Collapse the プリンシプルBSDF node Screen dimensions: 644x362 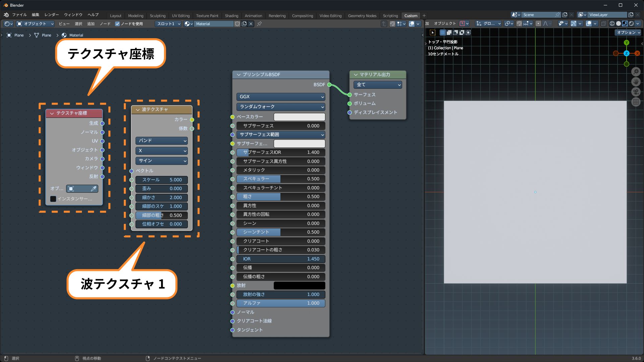239,74
